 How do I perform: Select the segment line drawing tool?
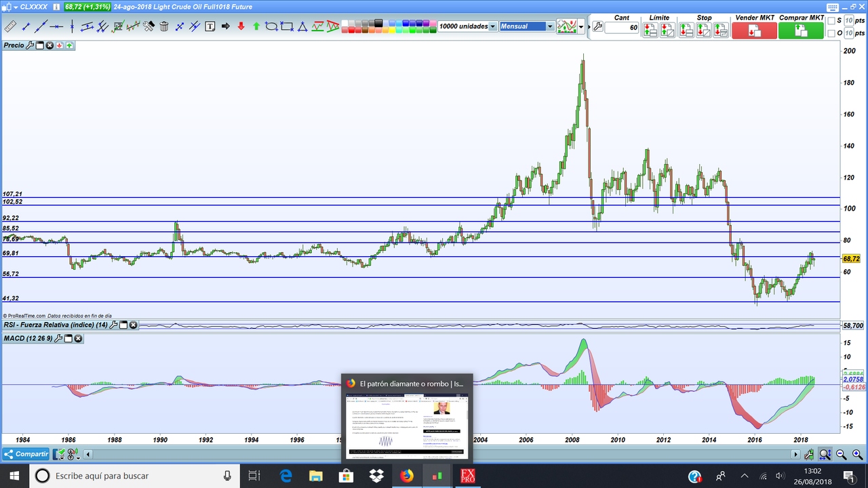26,27
